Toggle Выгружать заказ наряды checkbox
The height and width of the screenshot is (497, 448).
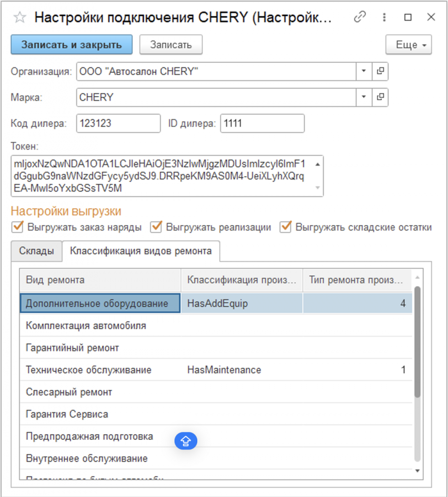[x=17, y=227]
